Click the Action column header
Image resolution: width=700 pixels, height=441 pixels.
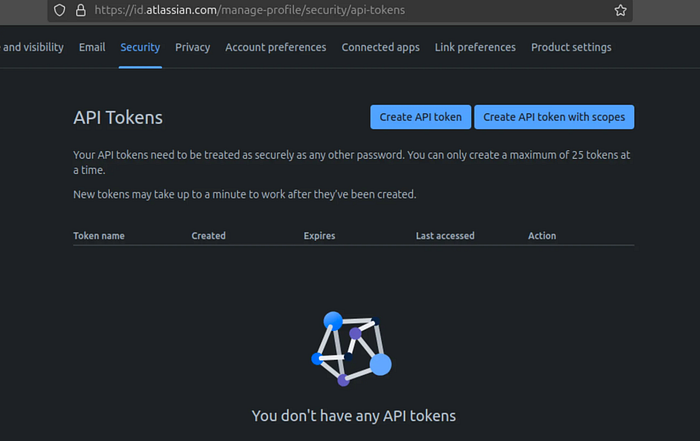click(542, 236)
